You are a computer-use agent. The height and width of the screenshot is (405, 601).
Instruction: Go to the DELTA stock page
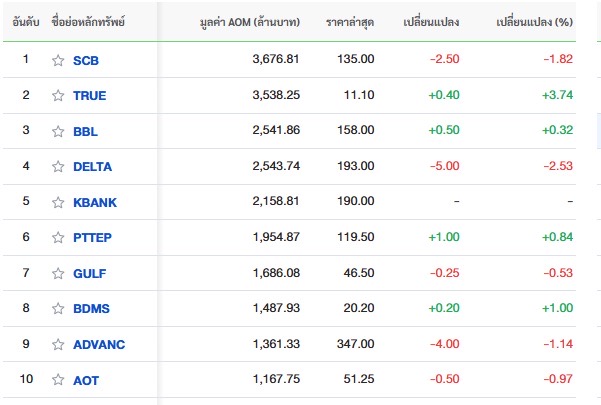[x=92, y=166]
